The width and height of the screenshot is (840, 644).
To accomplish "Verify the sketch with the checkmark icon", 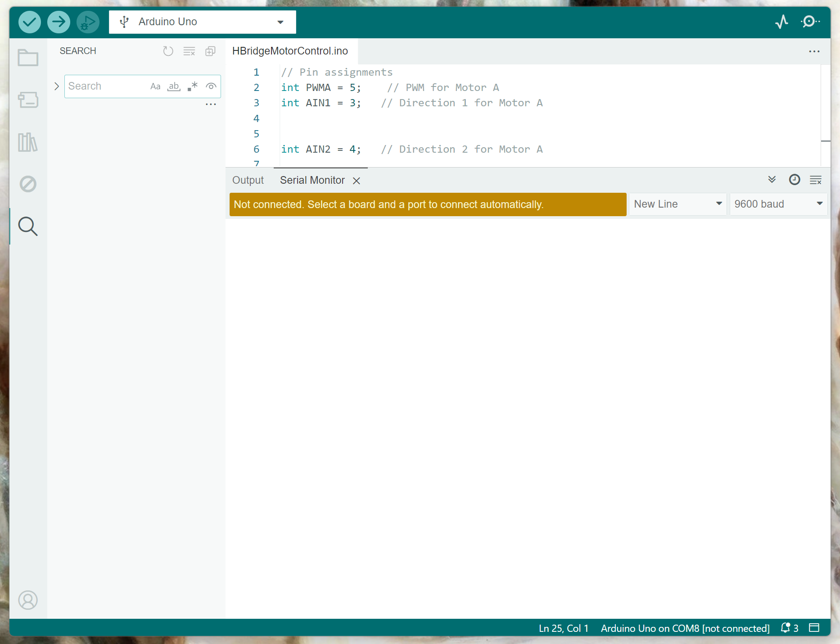I will (x=29, y=22).
